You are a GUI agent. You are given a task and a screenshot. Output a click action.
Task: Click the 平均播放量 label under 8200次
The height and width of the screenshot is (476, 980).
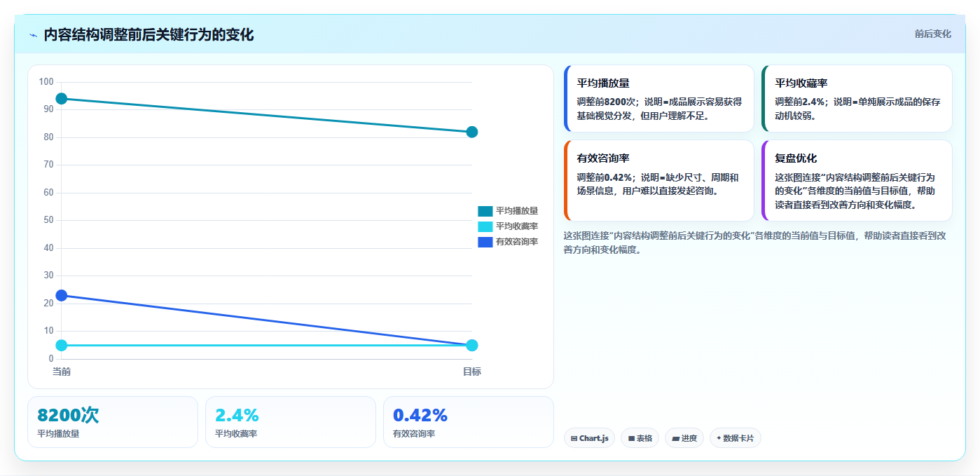tap(58, 434)
